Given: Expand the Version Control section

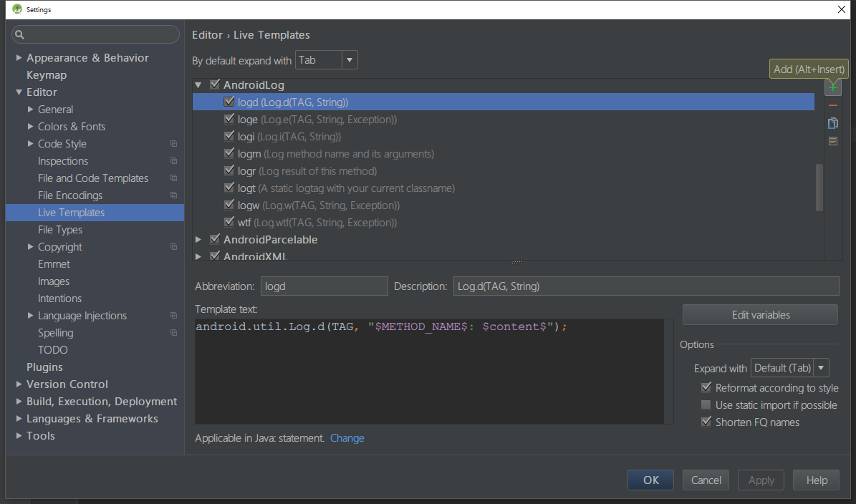Looking at the screenshot, I should point(19,384).
